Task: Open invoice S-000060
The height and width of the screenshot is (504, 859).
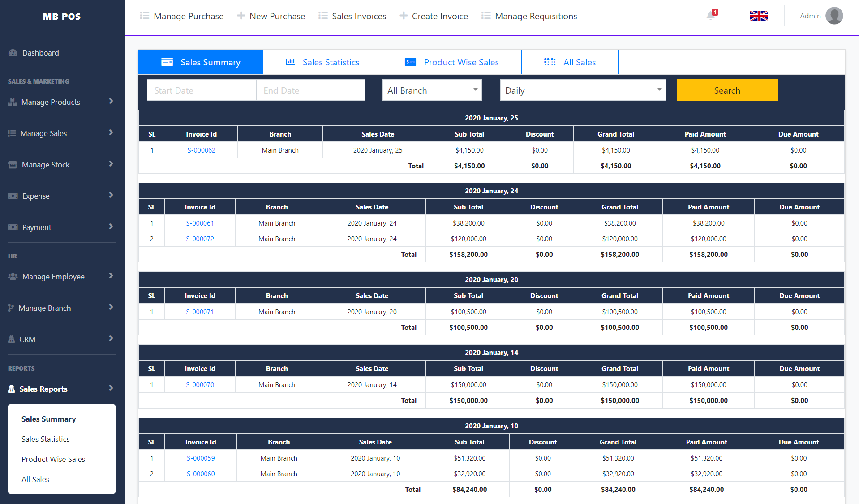Action: point(201,474)
